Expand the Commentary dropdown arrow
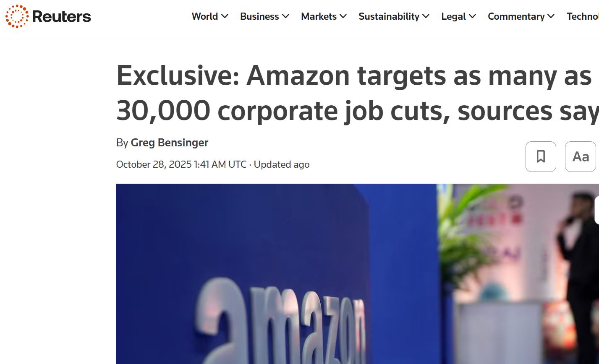599x364 pixels. pyautogui.click(x=551, y=16)
